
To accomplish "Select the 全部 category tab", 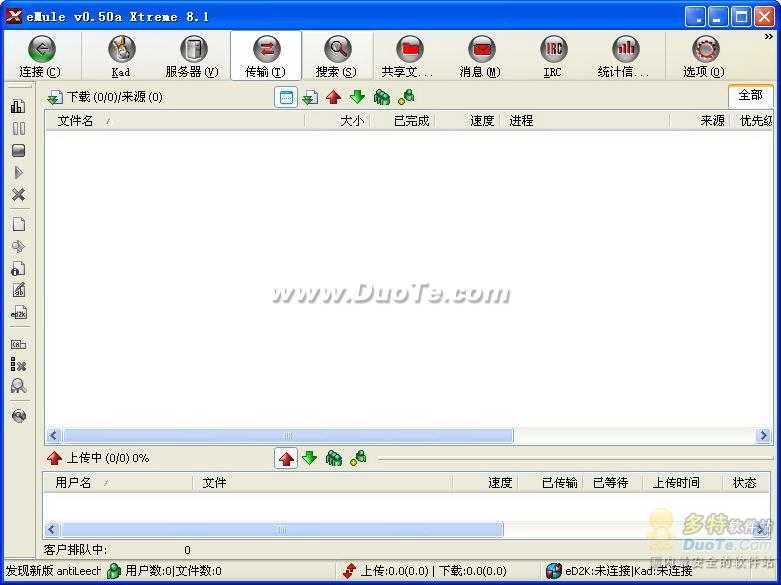I will tap(750, 95).
